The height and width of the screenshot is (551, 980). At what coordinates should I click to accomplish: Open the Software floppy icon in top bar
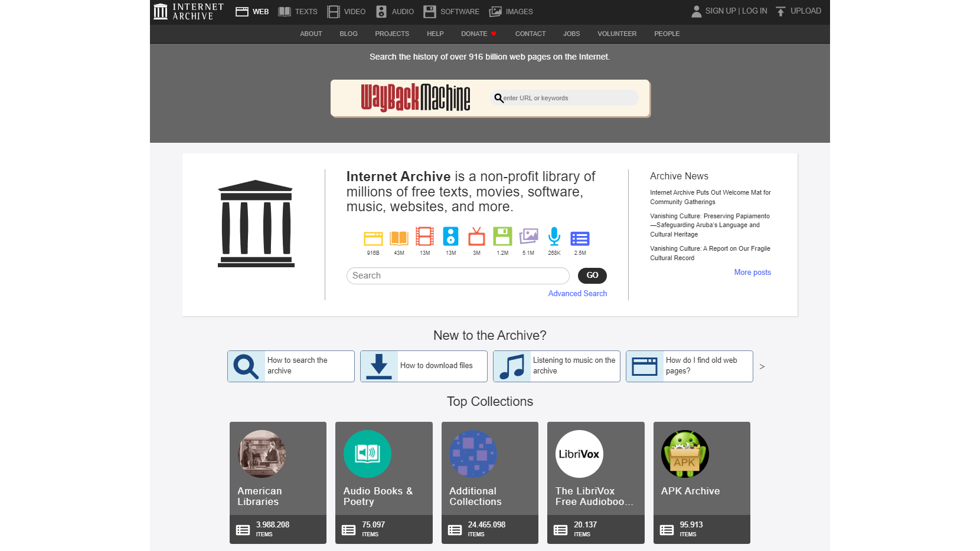(x=430, y=11)
